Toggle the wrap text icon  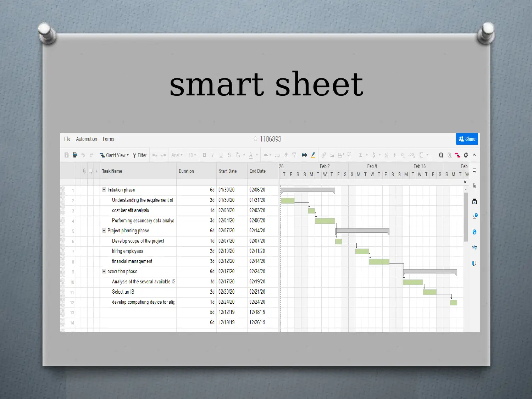click(277, 155)
